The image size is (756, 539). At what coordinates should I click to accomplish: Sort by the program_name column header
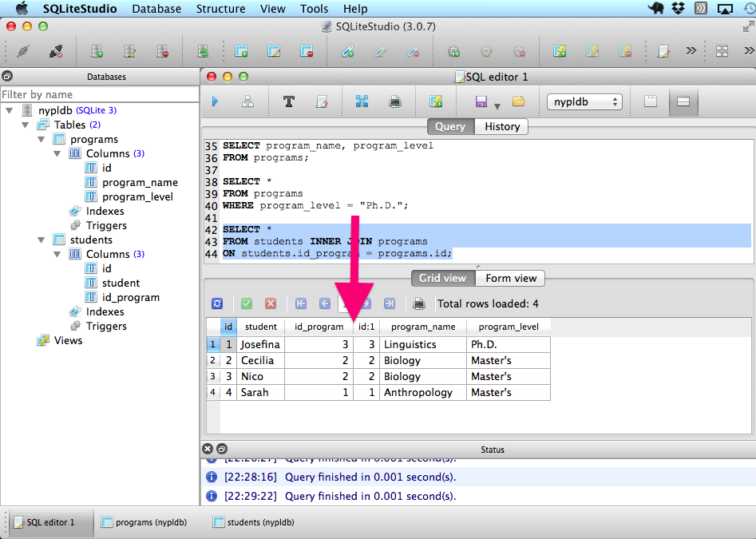coord(422,326)
